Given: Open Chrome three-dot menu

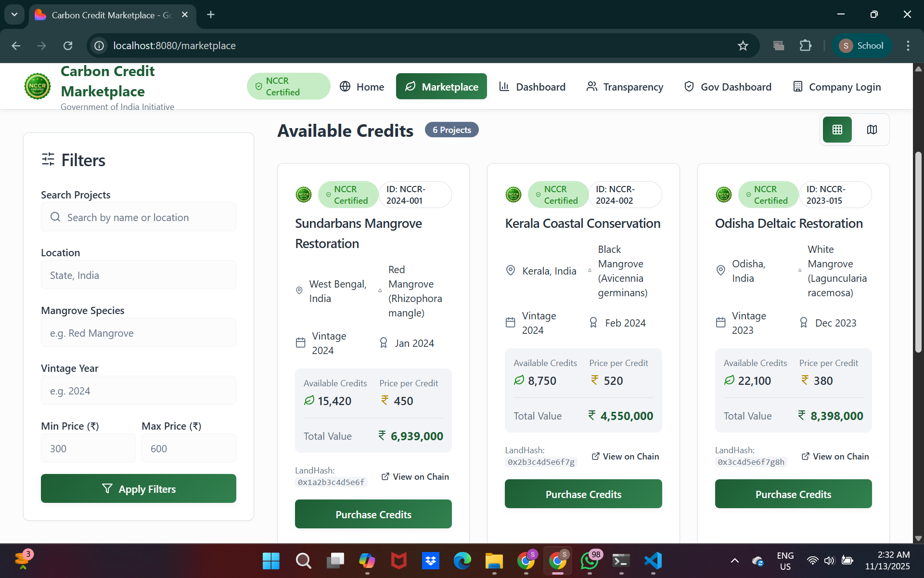Looking at the screenshot, I should (908, 46).
